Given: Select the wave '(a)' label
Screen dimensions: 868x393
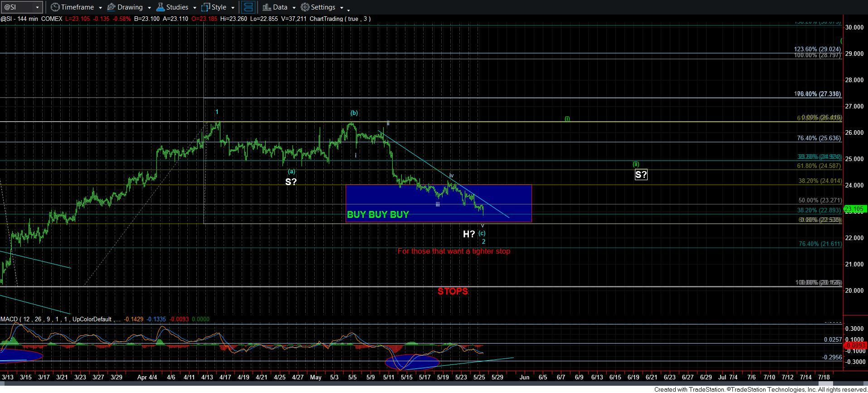Looking at the screenshot, I should pyautogui.click(x=291, y=171).
